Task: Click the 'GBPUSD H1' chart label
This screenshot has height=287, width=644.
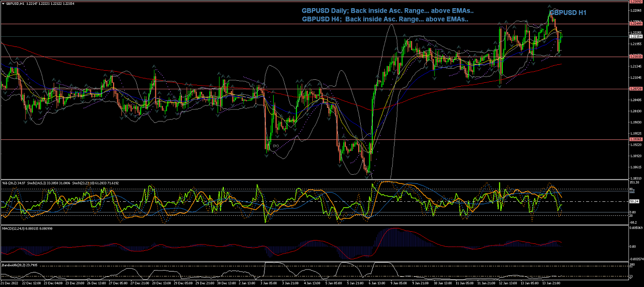Action: pos(568,13)
